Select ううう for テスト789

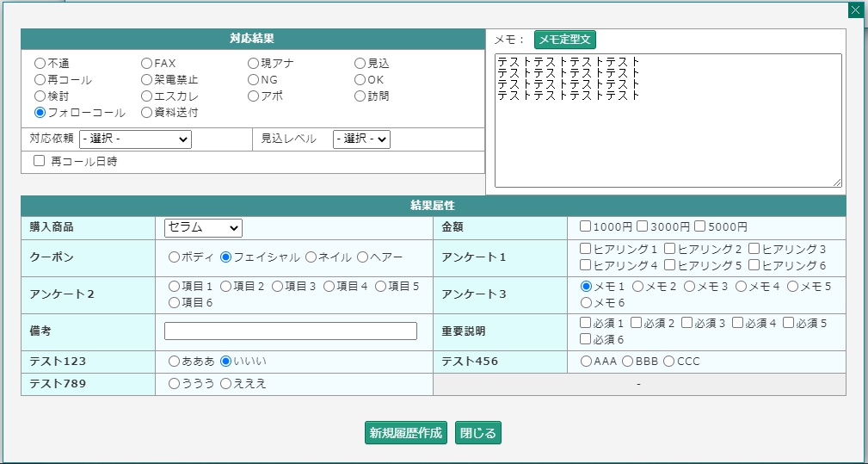175,383
